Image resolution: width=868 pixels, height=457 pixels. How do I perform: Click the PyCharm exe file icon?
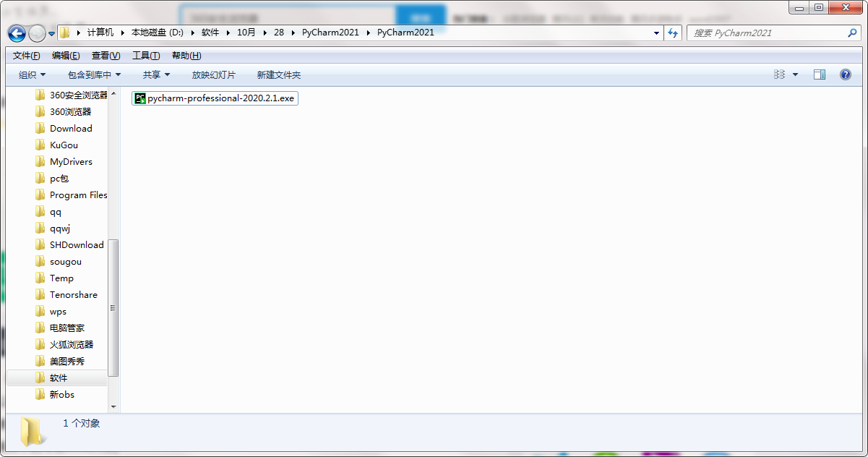[140, 98]
